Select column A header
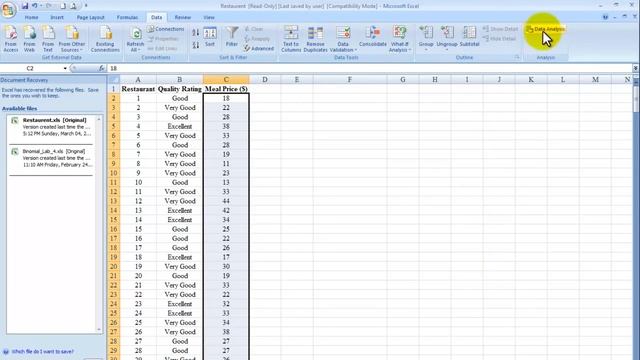 pyautogui.click(x=138, y=80)
